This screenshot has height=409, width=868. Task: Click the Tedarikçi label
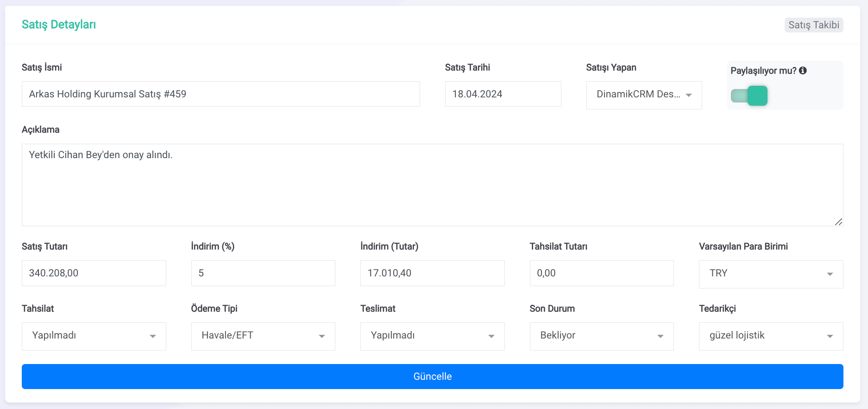click(x=717, y=308)
